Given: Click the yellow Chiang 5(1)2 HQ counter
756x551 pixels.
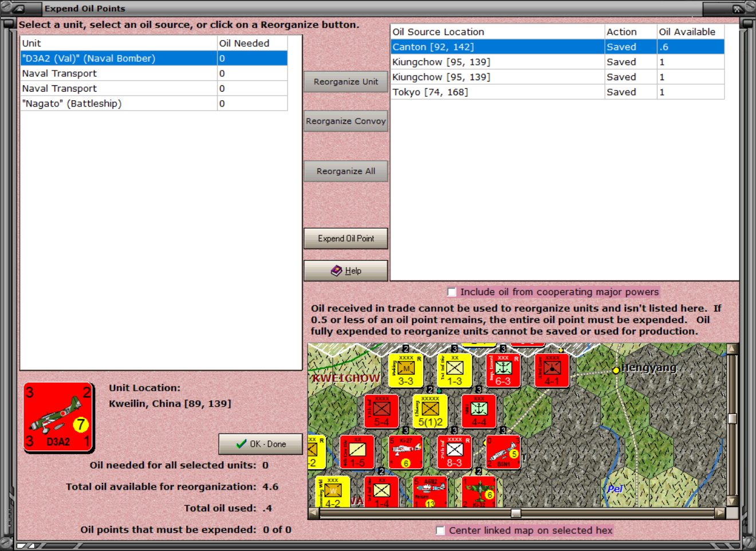Looking at the screenshot, I should (x=430, y=411).
